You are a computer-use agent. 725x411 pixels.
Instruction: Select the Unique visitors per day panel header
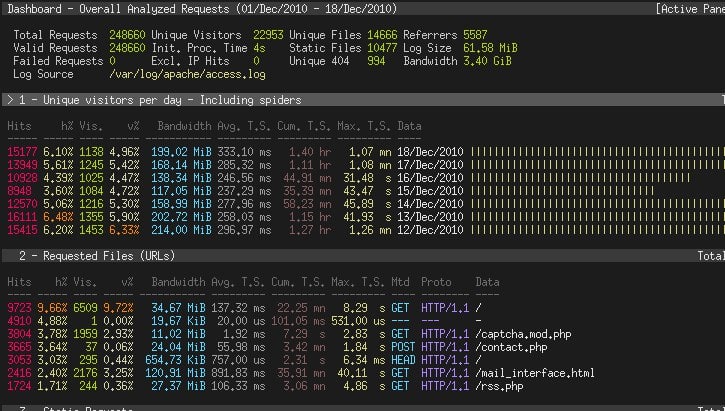(362, 100)
